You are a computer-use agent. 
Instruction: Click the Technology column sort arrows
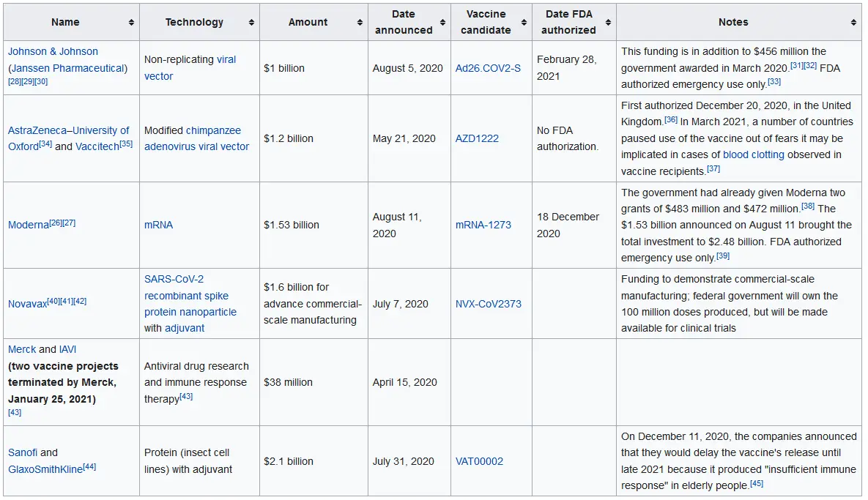coord(251,23)
